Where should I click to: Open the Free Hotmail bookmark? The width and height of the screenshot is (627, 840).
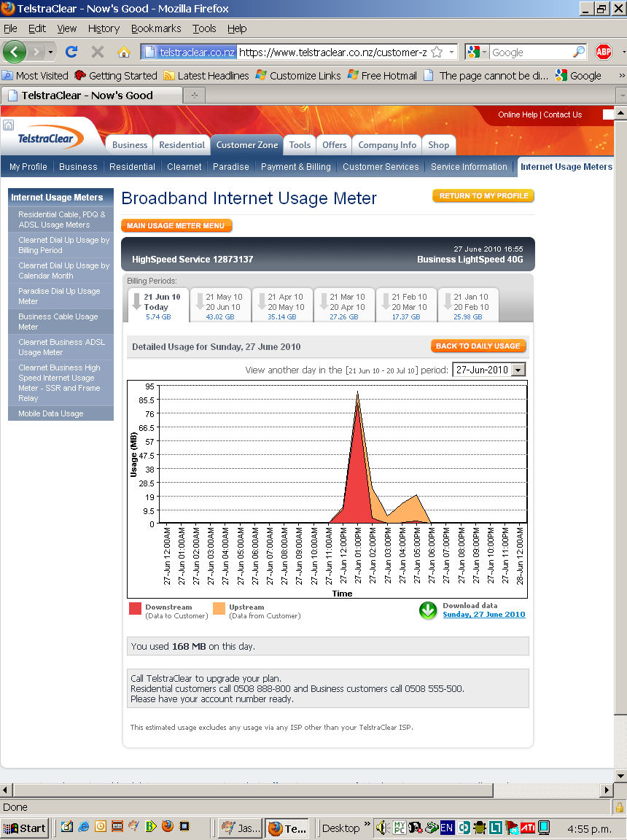click(382, 76)
